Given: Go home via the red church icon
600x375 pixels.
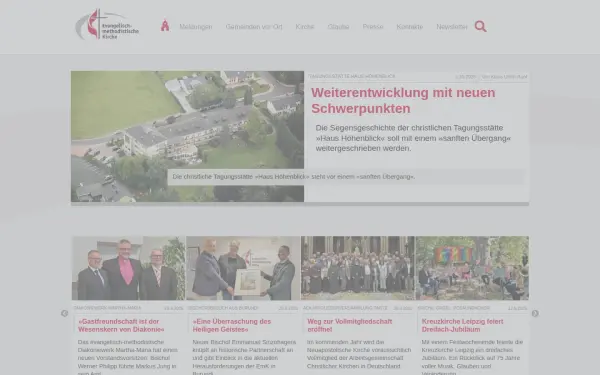Looking at the screenshot, I should point(165,26).
